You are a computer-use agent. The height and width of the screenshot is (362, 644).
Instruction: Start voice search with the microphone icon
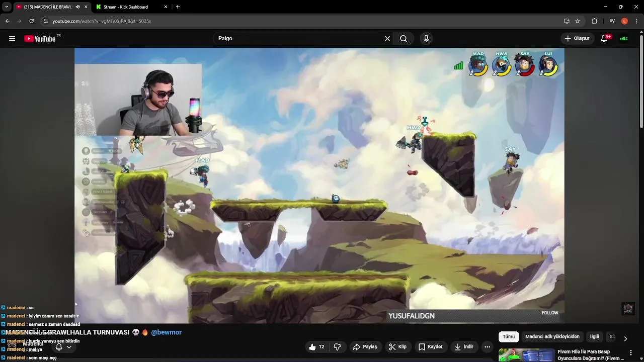426,39
